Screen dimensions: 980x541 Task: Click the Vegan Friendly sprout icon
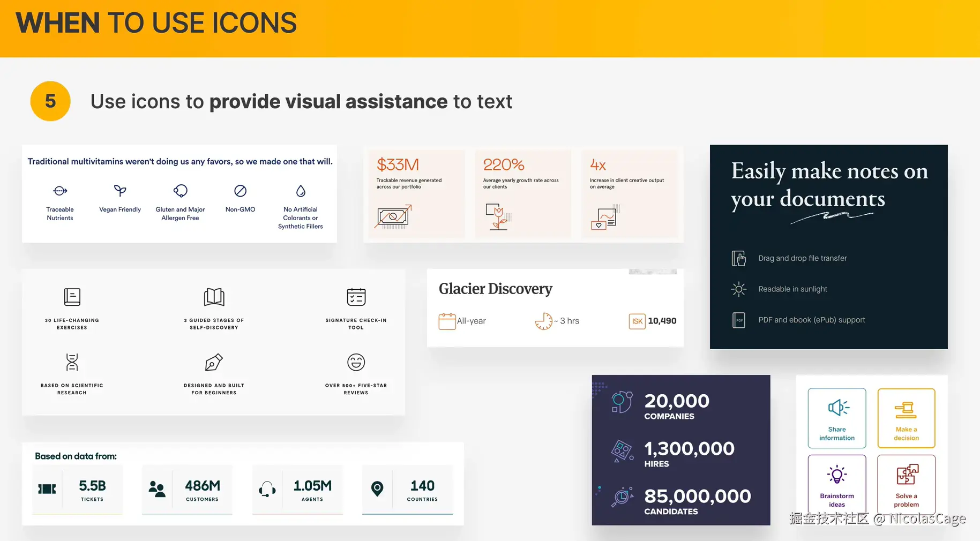tap(120, 191)
